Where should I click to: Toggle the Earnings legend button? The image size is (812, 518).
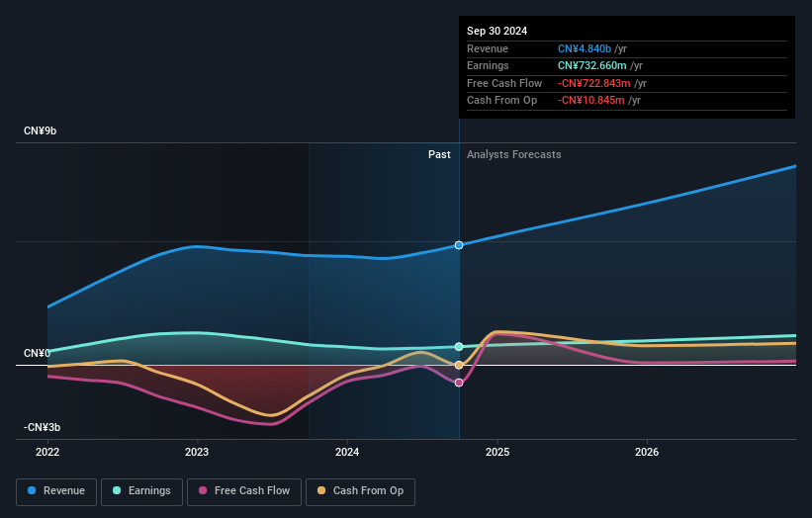point(141,491)
